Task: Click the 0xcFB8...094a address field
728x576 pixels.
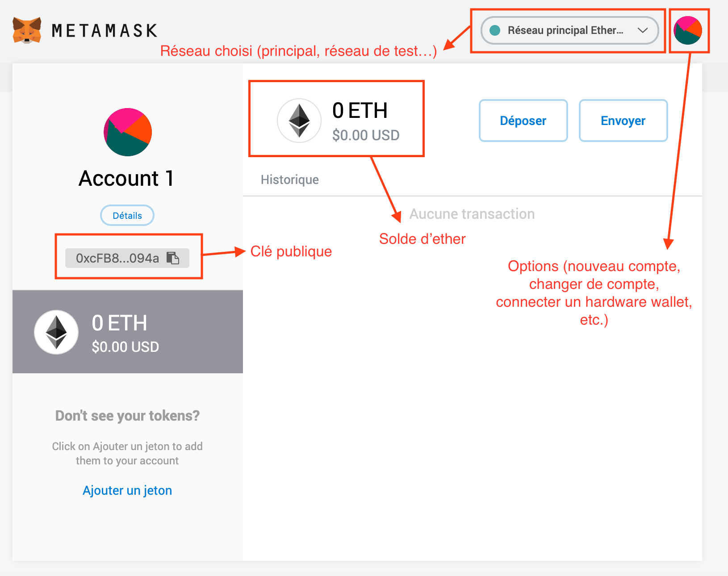Action: (127, 258)
